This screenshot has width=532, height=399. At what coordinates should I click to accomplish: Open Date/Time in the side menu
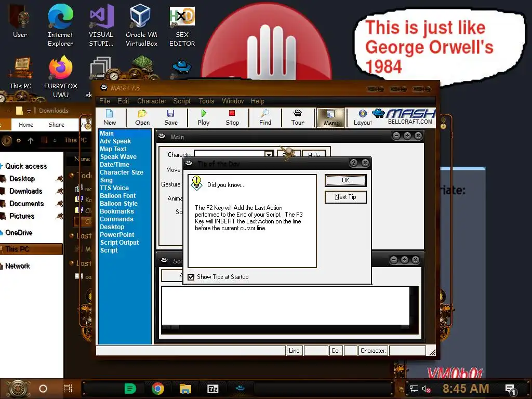coord(114,165)
